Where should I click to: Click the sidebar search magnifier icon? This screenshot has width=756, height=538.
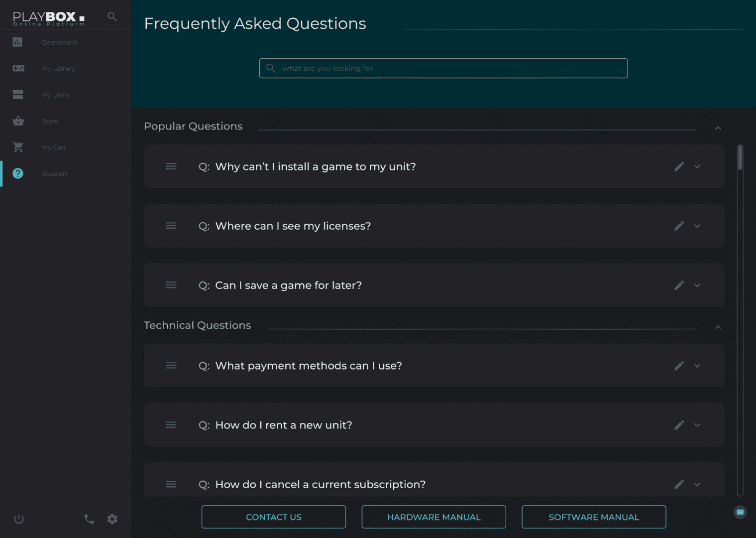pyautogui.click(x=112, y=16)
